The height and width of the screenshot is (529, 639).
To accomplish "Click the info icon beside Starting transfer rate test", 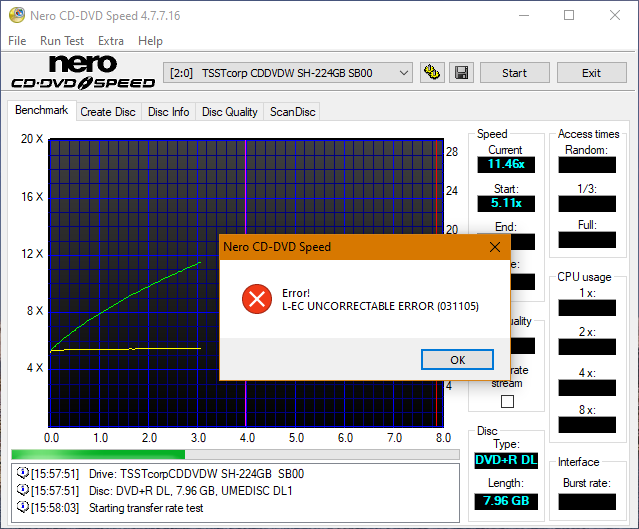I will [x=22, y=507].
